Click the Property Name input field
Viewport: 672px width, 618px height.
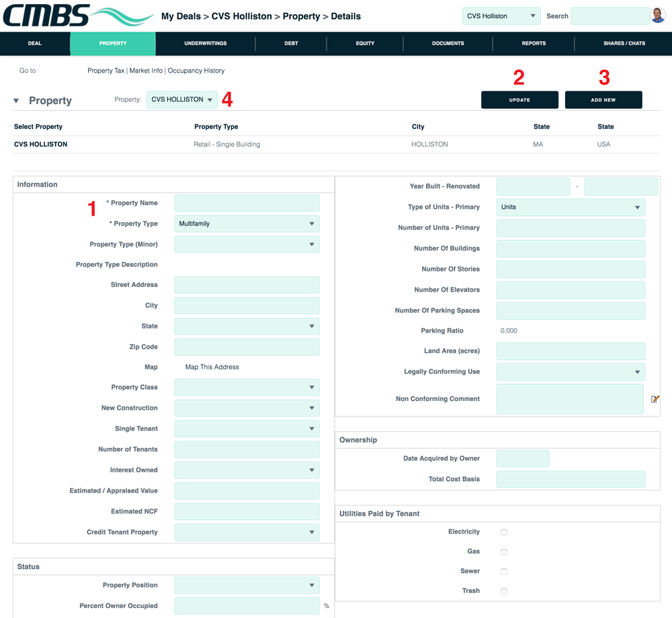(x=247, y=203)
